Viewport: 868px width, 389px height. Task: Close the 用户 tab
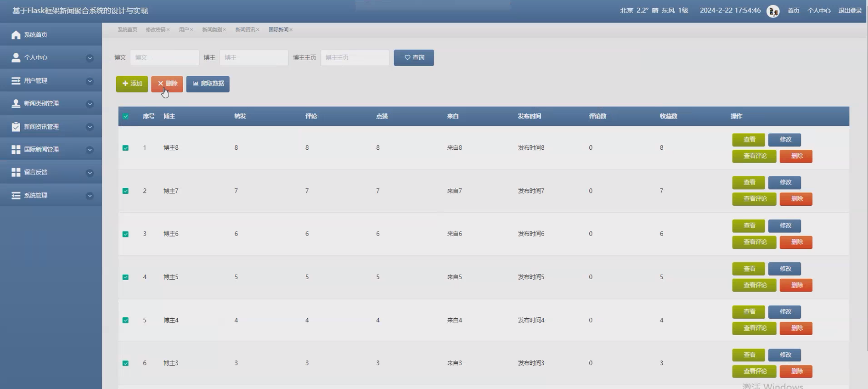click(x=192, y=30)
